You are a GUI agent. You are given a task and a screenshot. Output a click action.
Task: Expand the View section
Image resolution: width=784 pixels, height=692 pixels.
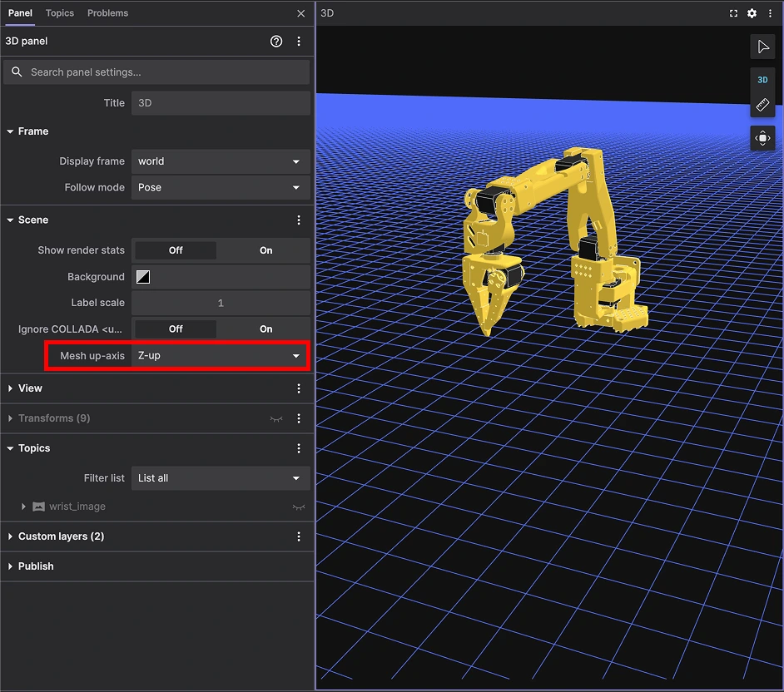(30, 388)
